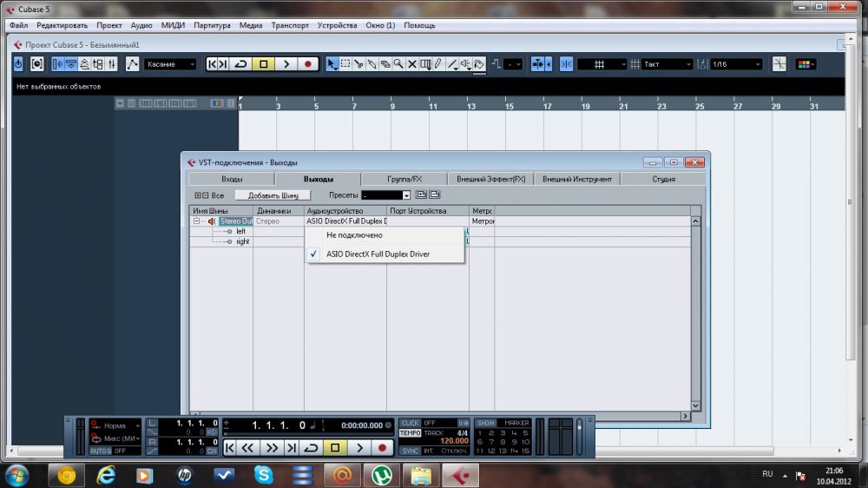Screen dimensions: 868x488
Task: Go to previous marker in top toolbar
Action: tap(212, 64)
